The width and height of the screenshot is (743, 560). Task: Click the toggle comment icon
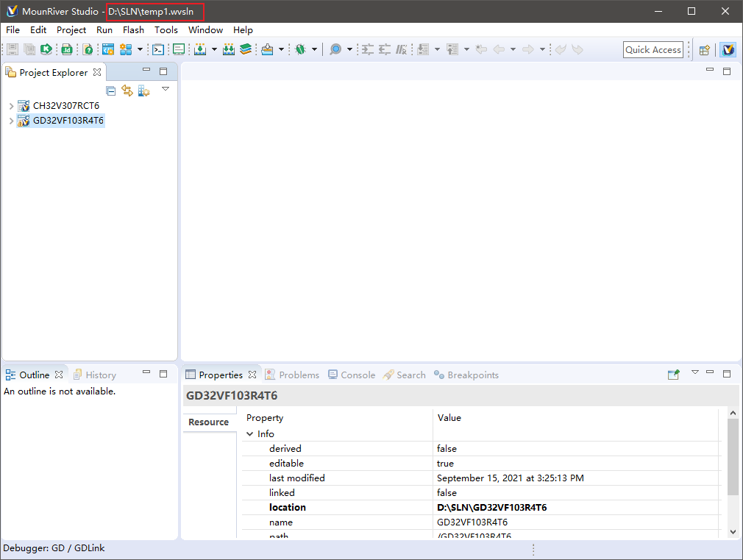[x=402, y=49]
